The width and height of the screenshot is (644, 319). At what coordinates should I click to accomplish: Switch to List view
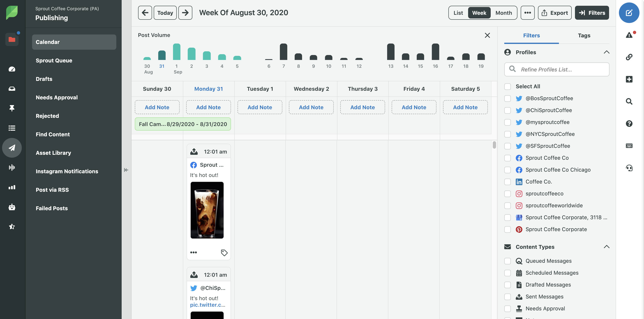(x=458, y=13)
